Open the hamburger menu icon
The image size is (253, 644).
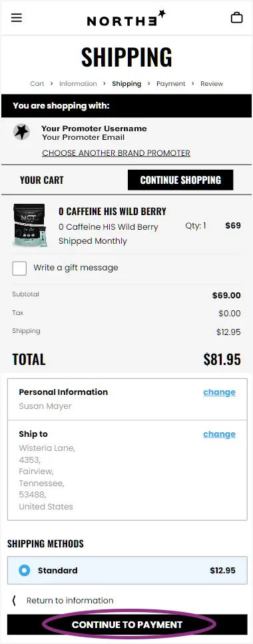17,18
